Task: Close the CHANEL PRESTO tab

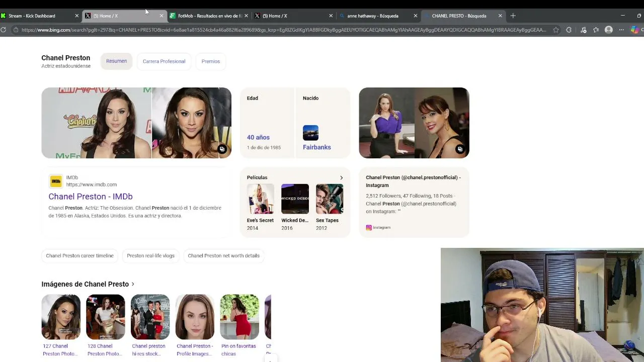Action: click(500, 16)
